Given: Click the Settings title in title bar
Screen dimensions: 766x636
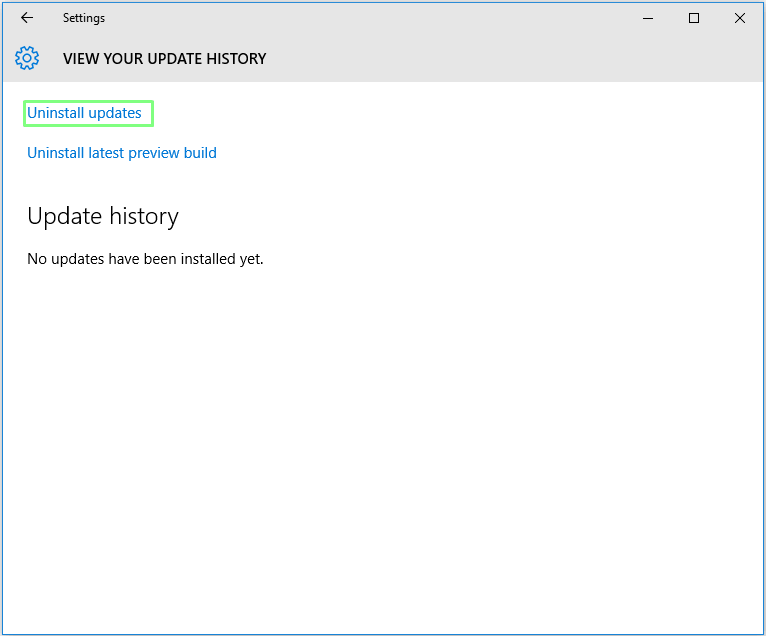Looking at the screenshot, I should (x=84, y=18).
